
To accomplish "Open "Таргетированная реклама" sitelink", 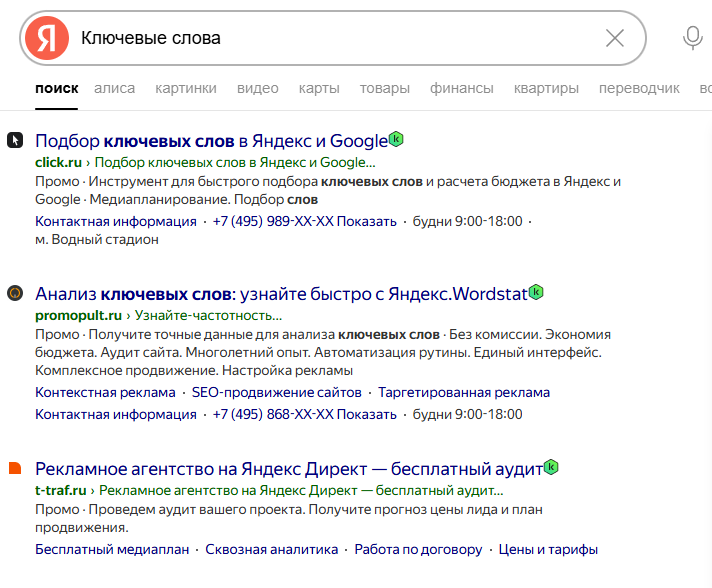I will (464, 392).
